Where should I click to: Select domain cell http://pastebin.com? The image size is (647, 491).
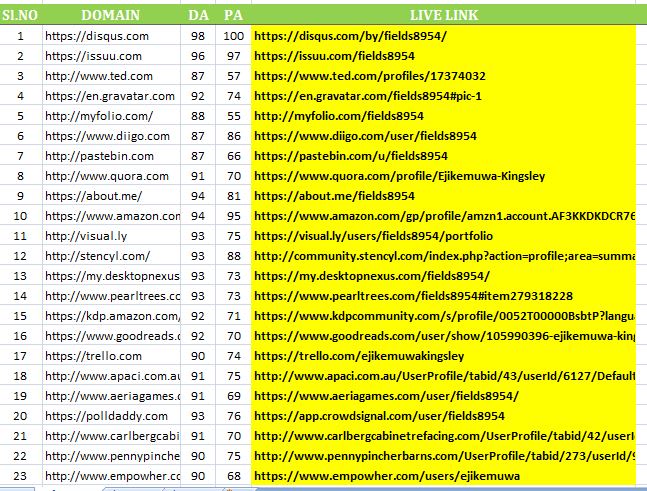[111, 156]
